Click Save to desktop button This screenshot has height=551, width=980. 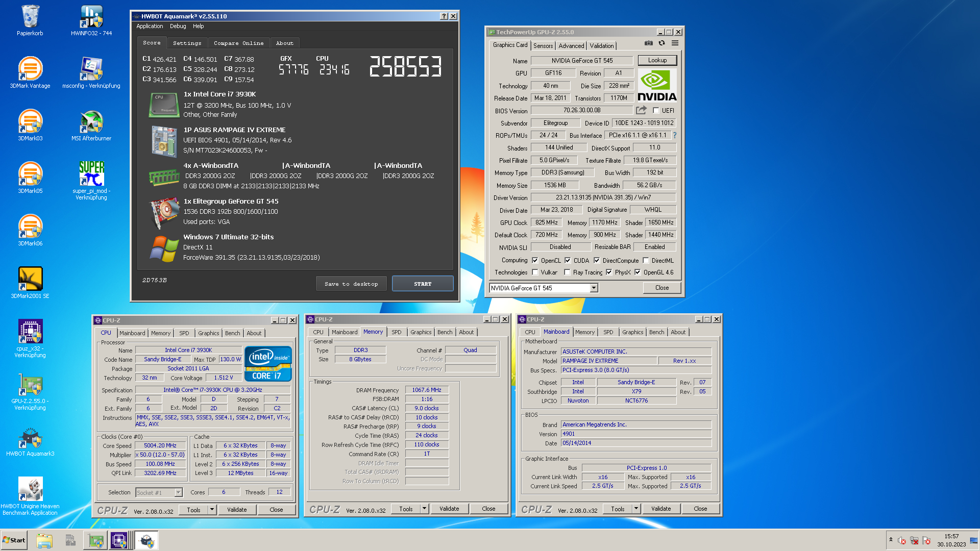coord(351,284)
